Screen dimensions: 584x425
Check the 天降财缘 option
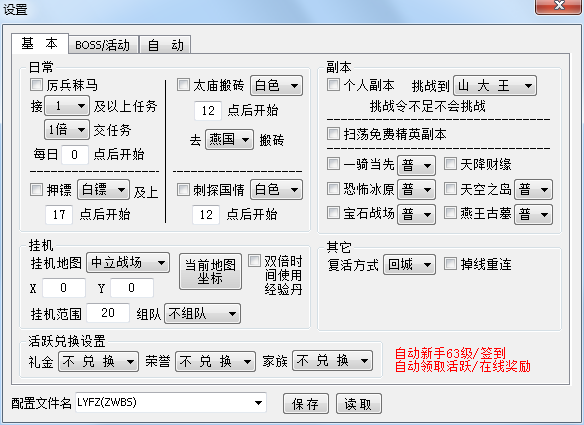click(450, 164)
